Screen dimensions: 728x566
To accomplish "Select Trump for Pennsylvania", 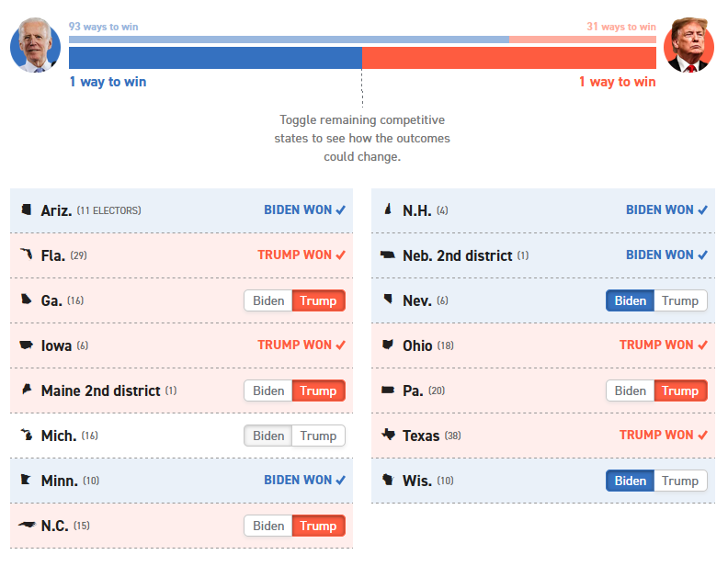I will [x=680, y=391].
